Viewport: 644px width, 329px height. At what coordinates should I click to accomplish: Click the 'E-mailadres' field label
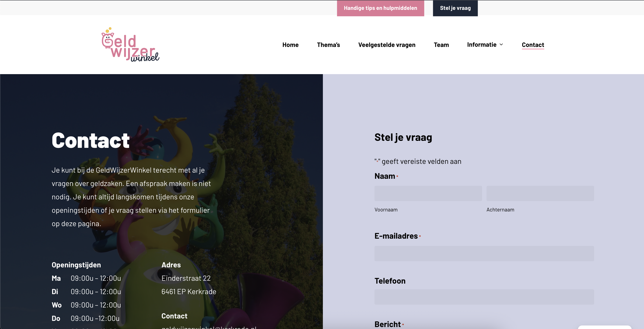pos(396,236)
